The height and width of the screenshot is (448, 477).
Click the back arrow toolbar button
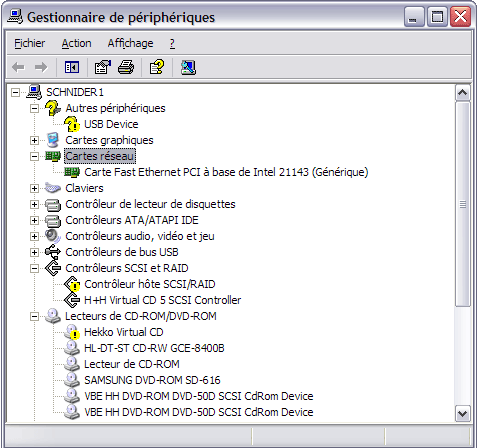pyautogui.click(x=18, y=67)
